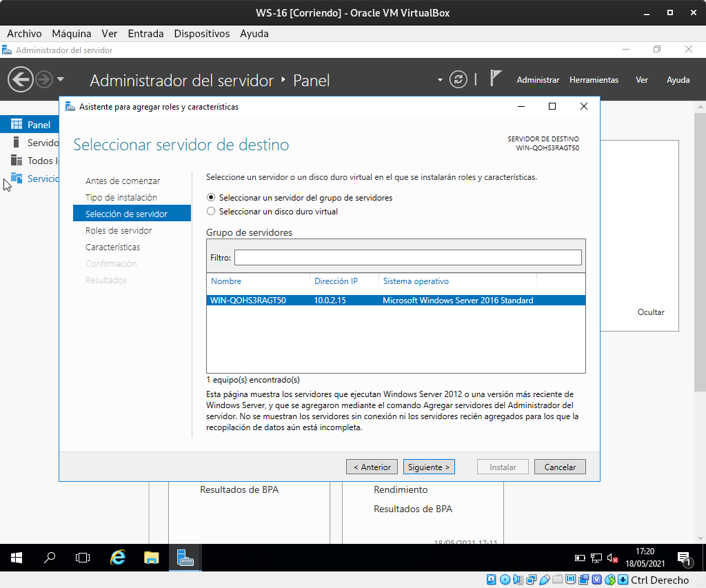Open the Dispositivos VirtualBox menu
This screenshot has width=706, height=588.
pyautogui.click(x=201, y=33)
